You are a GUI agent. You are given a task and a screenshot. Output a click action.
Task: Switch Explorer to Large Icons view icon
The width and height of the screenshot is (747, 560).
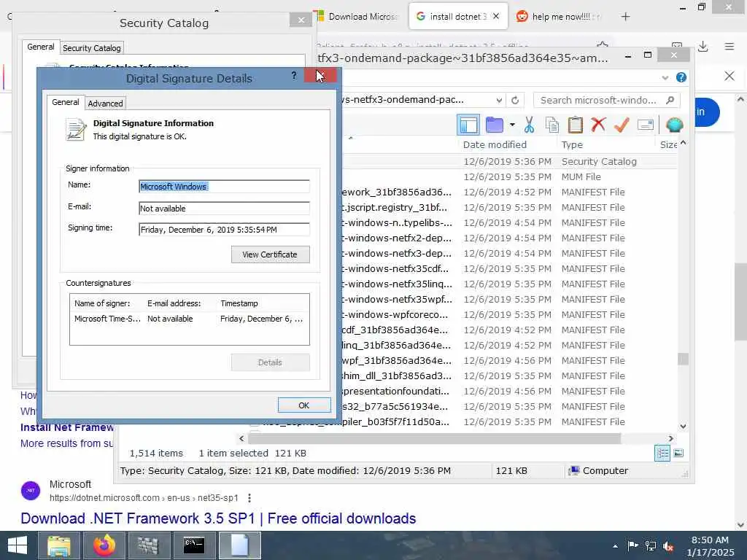679,453
